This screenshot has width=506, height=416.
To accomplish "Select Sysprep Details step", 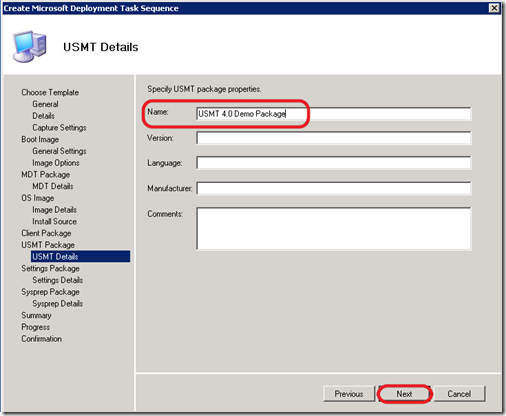I will pyautogui.click(x=58, y=303).
